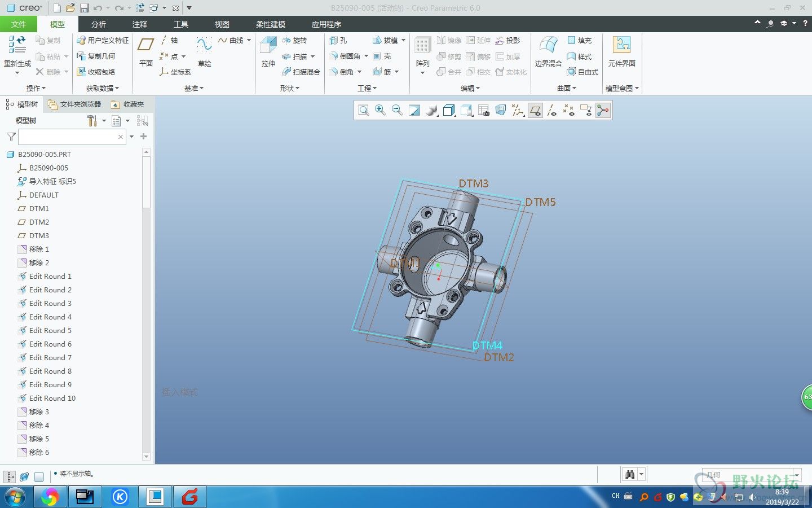
Task: Switch to the Annotate (注释) tab
Action: pos(140,24)
